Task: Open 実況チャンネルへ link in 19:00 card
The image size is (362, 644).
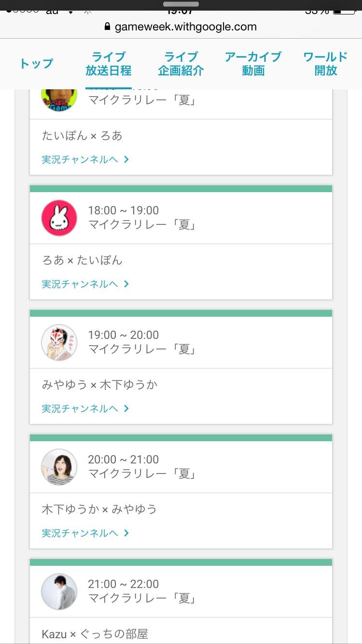Action: point(80,408)
